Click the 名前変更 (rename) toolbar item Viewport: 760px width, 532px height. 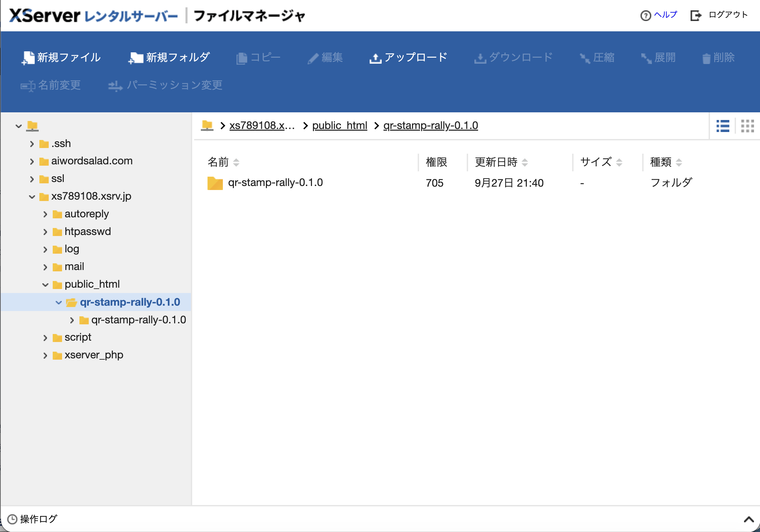[51, 85]
